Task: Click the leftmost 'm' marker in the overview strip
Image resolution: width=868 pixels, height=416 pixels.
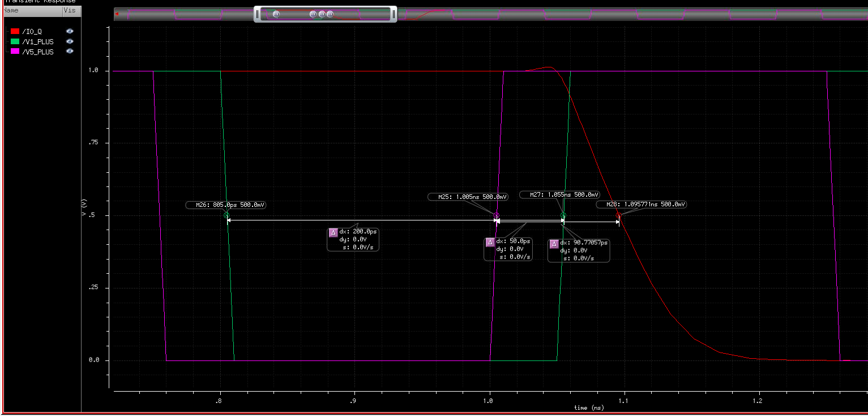Action: point(276,14)
